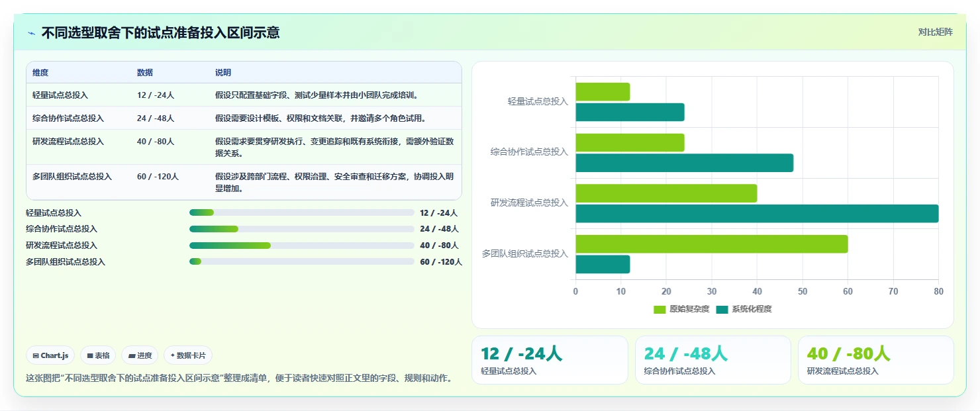Screen dimensions: 980x411
Task: Click the x-axis tick 80
Action: [x=938, y=291]
